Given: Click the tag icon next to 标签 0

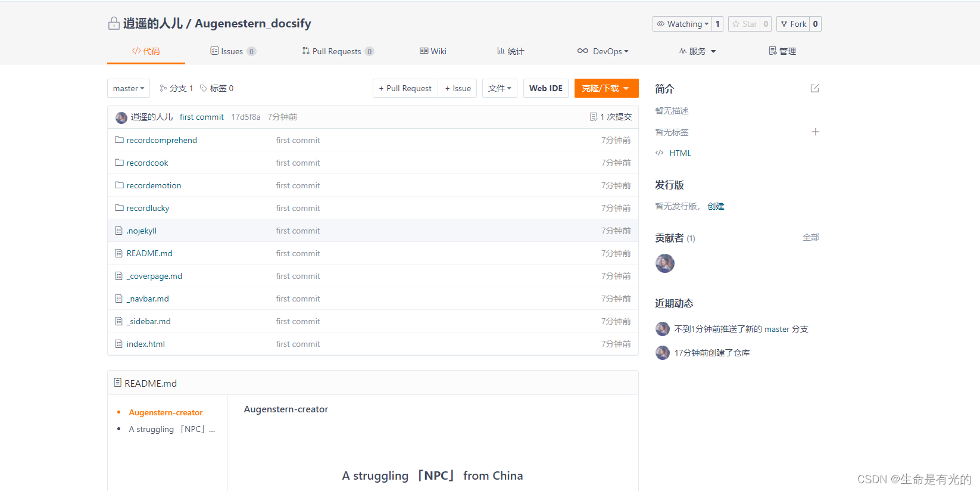Looking at the screenshot, I should coord(204,88).
